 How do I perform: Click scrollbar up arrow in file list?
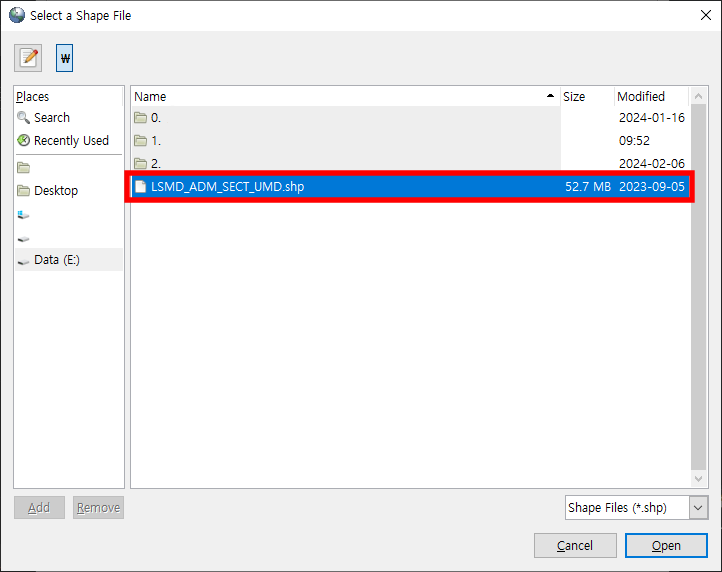pos(699,96)
